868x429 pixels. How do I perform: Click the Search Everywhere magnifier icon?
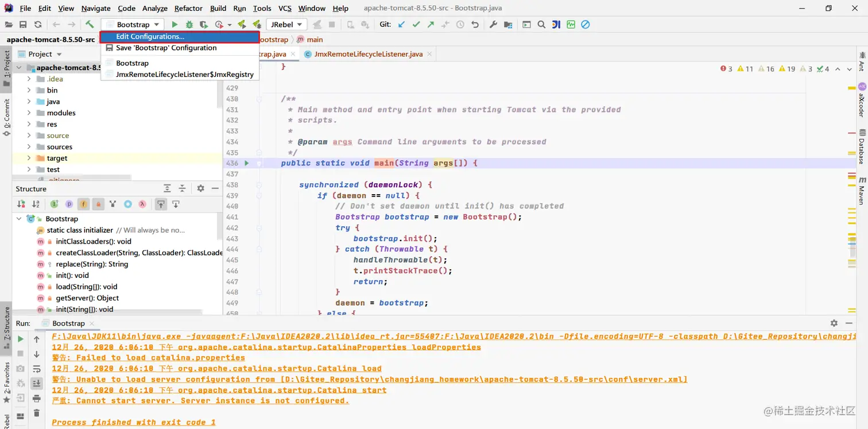point(541,25)
